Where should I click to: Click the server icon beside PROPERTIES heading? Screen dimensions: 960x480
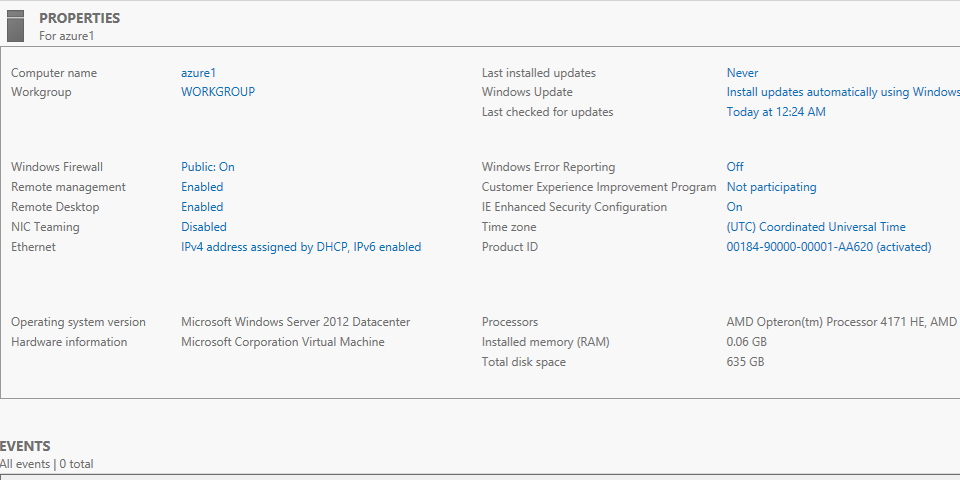point(15,26)
